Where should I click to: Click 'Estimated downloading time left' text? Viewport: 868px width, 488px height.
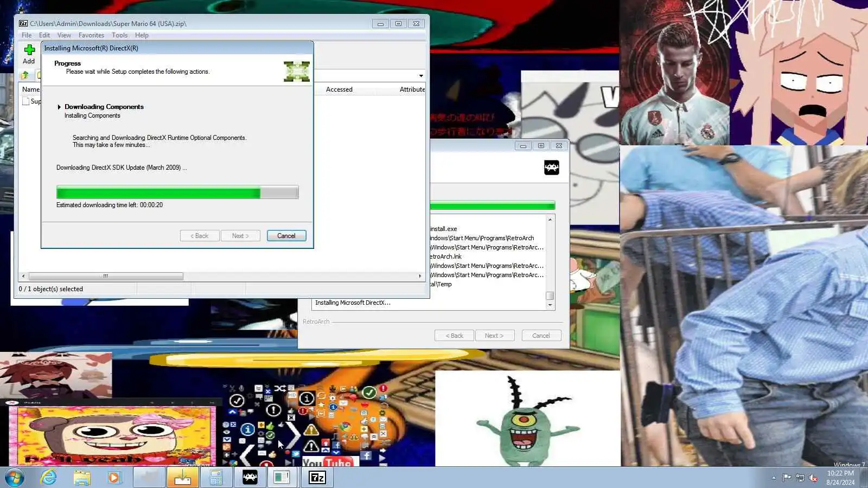click(x=110, y=205)
